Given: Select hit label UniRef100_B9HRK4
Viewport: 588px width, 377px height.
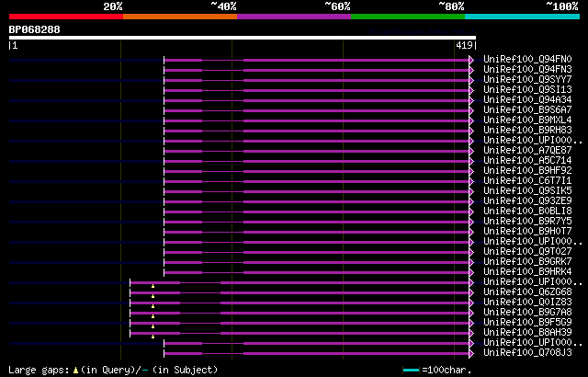Looking at the screenshot, I should pos(527,272).
